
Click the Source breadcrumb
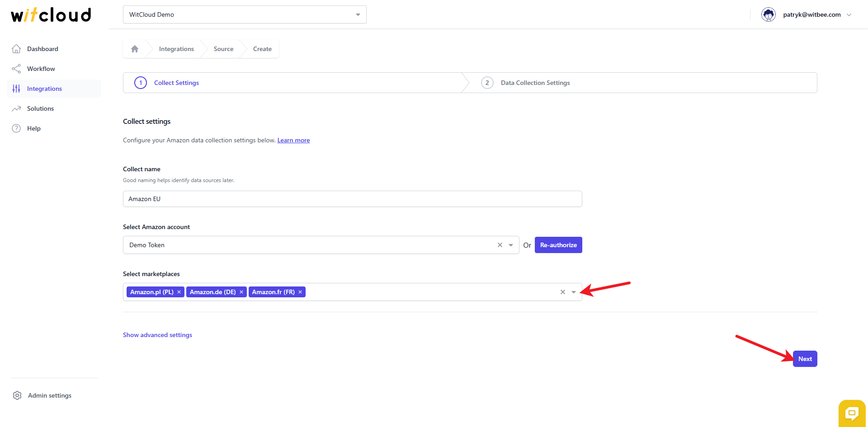[223, 49]
